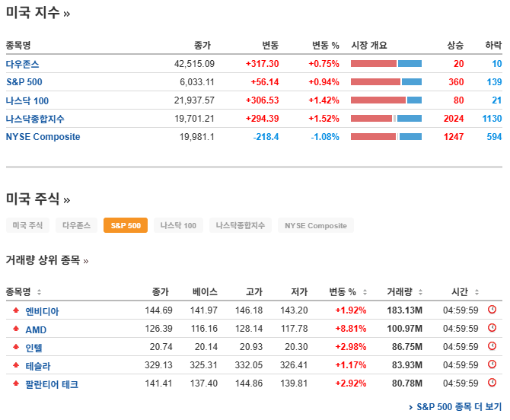
Task: Click S&P 500 advancers count 360
Action: point(456,82)
